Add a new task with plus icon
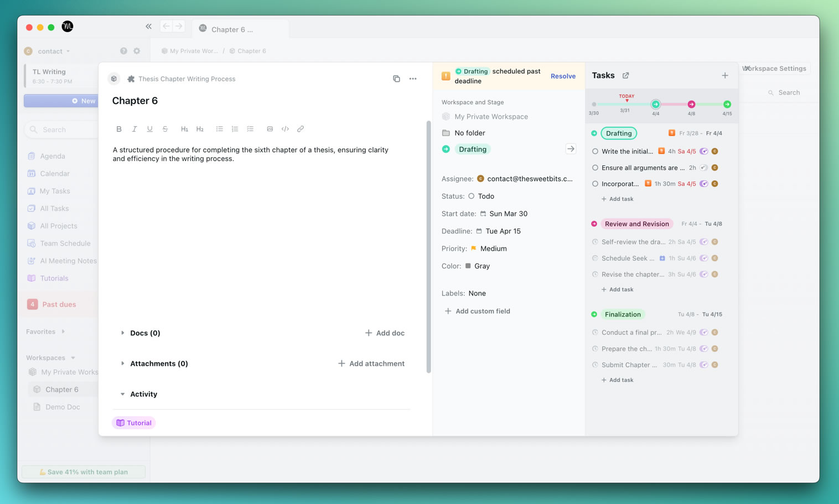This screenshot has height=504, width=839. pos(724,75)
